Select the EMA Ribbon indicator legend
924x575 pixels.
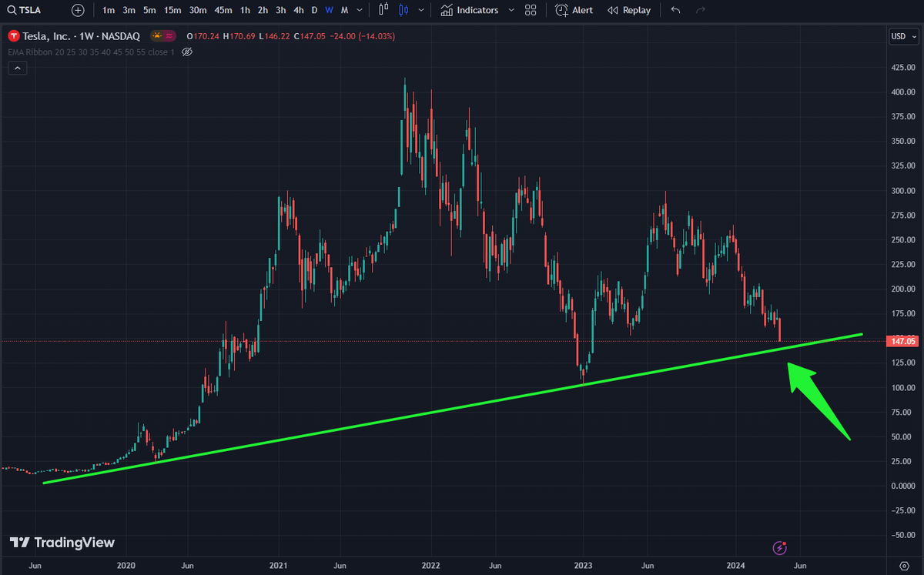point(91,52)
